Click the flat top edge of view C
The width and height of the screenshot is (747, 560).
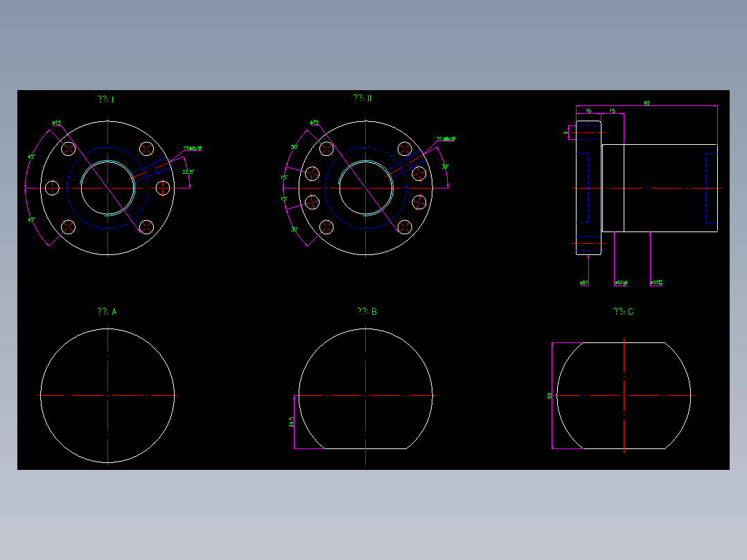point(624,342)
